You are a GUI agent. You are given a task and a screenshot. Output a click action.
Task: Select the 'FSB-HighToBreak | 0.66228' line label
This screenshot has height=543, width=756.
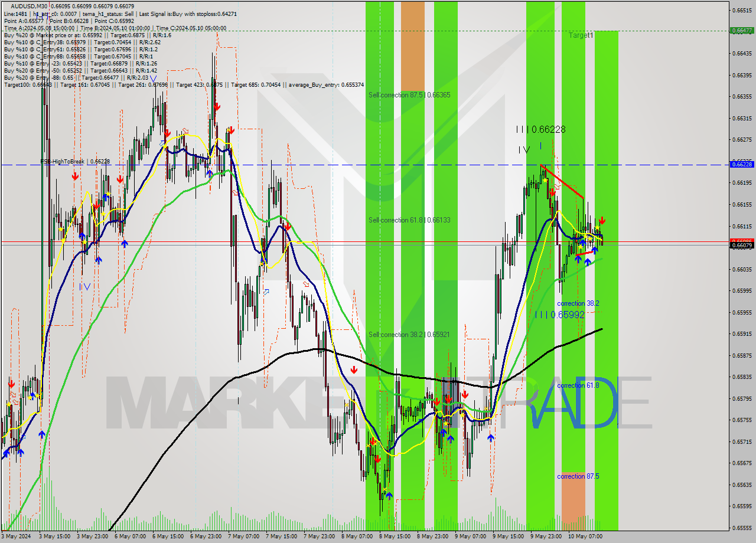pyautogui.click(x=75, y=161)
